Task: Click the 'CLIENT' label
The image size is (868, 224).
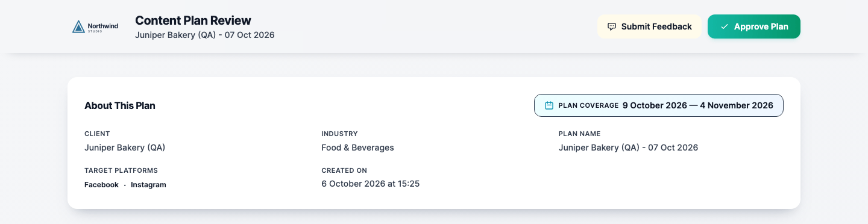Action: pyautogui.click(x=97, y=134)
